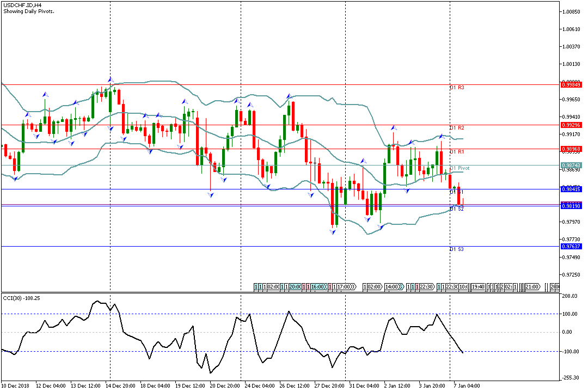The width and height of the screenshot is (588, 392).
Task: Click the 12 Dec 04:00 time label
Action: pyautogui.click(x=51, y=386)
